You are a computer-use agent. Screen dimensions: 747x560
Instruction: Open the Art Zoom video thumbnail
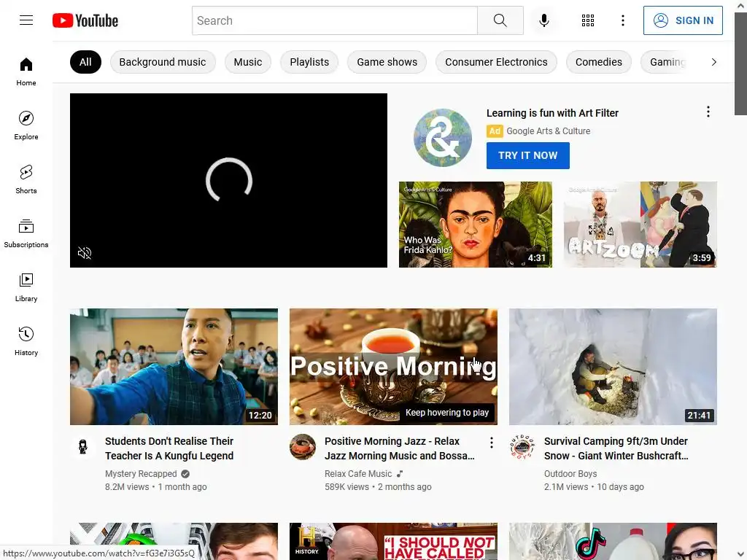[640, 225]
